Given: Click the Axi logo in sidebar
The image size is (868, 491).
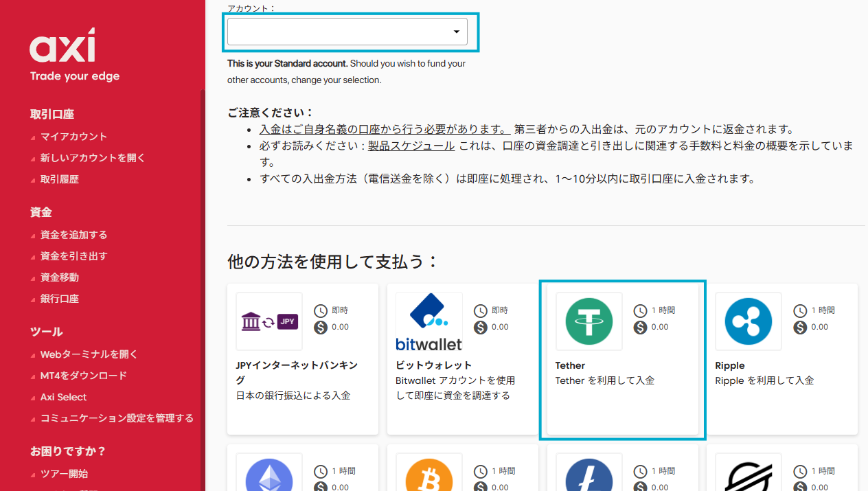Looking at the screenshot, I should (x=62, y=46).
